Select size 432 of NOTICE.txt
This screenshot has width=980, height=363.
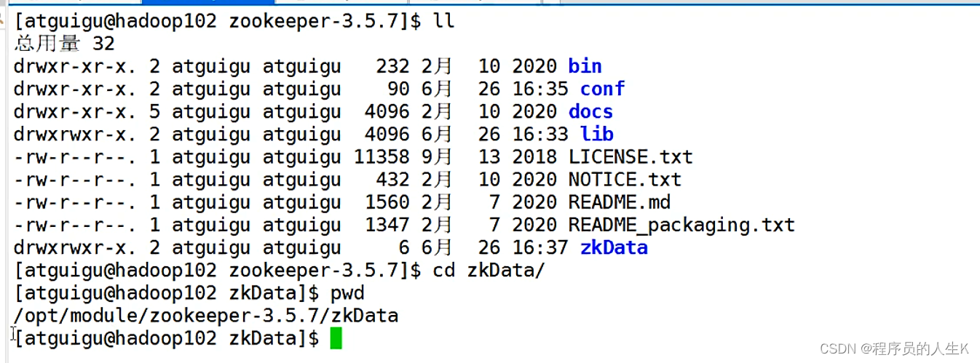[392, 180]
